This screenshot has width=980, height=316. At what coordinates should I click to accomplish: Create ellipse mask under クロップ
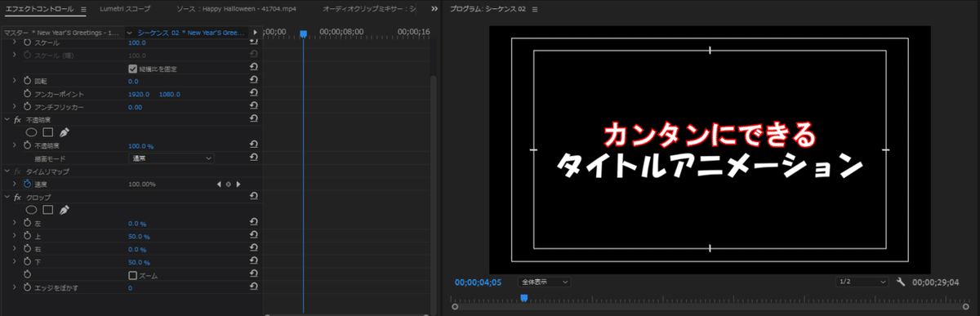click(x=31, y=210)
